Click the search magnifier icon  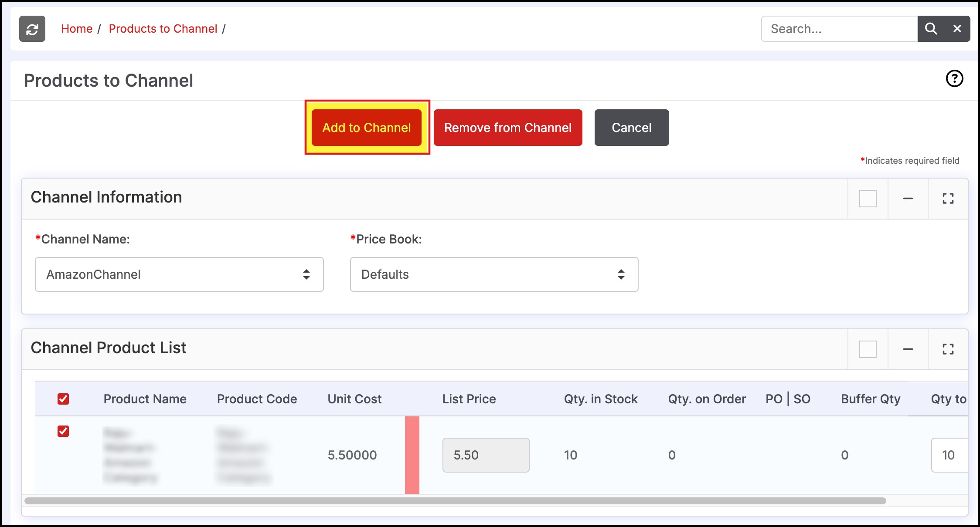pyautogui.click(x=931, y=29)
